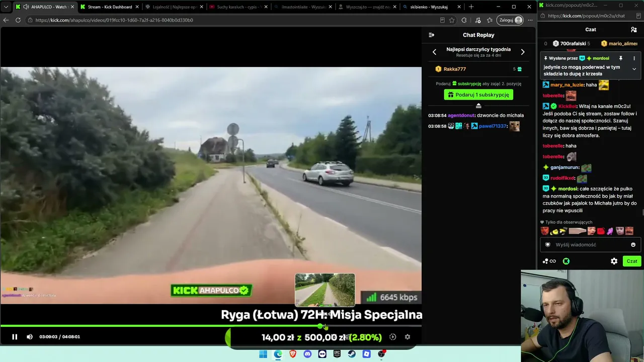The height and width of the screenshot is (362, 644).
Task: Switch to skibienko - Wyszukaj tab
Action: [431, 7]
